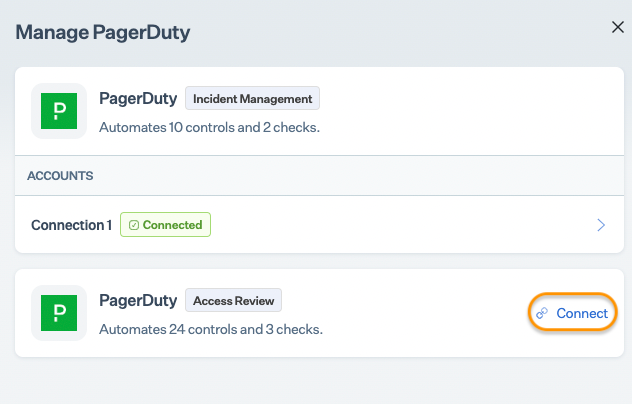The width and height of the screenshot is (632, 404).
Task: Close the Manage PagerDuty dialog
Action: 617,27
